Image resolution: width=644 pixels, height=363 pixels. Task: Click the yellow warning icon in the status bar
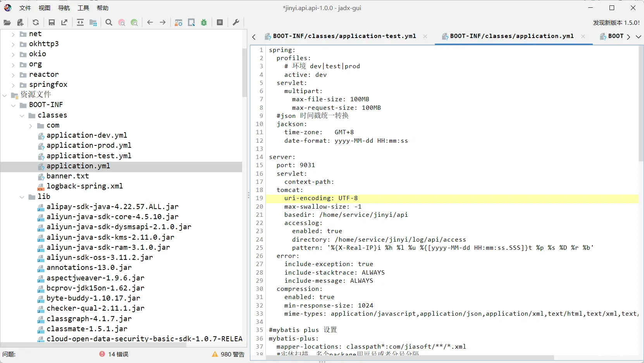pos(215,354)
